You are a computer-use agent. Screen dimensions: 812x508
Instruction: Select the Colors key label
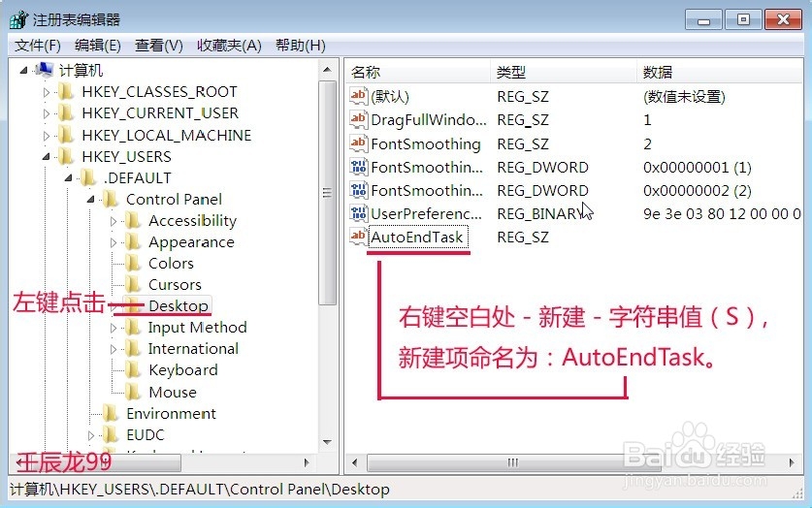tap(171, 263)
